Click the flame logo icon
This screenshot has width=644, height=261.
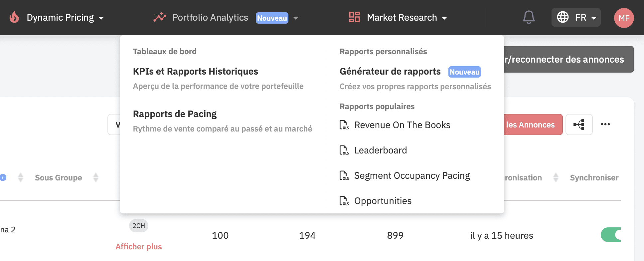point(14,17)
